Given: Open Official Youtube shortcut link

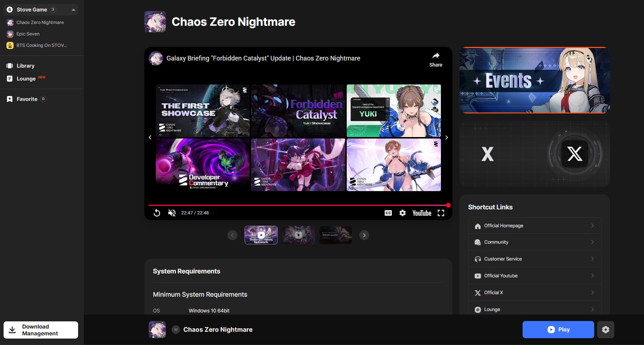Looking at the screenshot, I should (535, 276).
